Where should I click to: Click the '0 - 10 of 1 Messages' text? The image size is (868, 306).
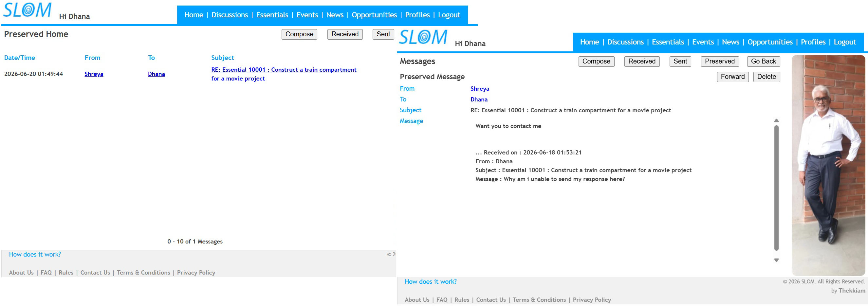[x=195, y=242]
